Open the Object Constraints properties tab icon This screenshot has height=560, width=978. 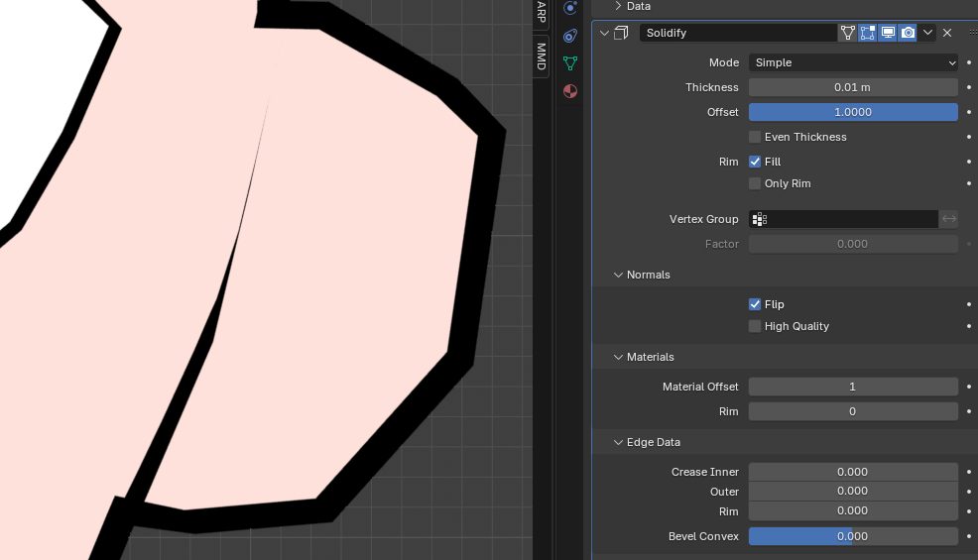pyautogui.click(x=570, y=36)
